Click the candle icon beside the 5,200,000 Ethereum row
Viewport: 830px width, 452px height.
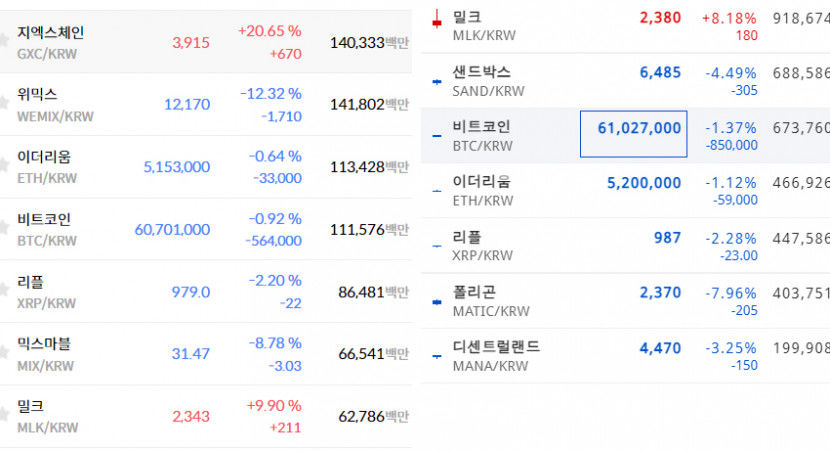tap(436, 191)
